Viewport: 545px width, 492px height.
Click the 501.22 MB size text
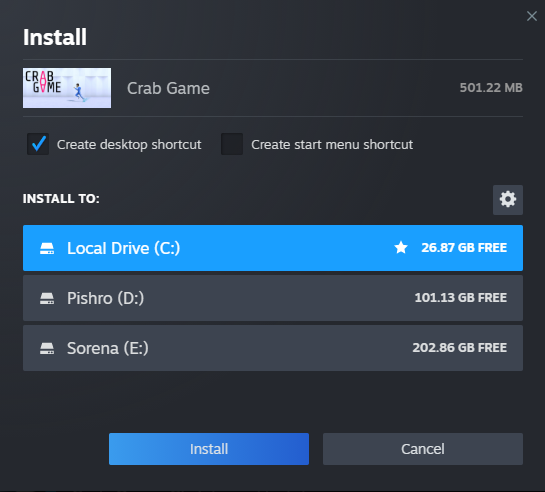[491, 88]
